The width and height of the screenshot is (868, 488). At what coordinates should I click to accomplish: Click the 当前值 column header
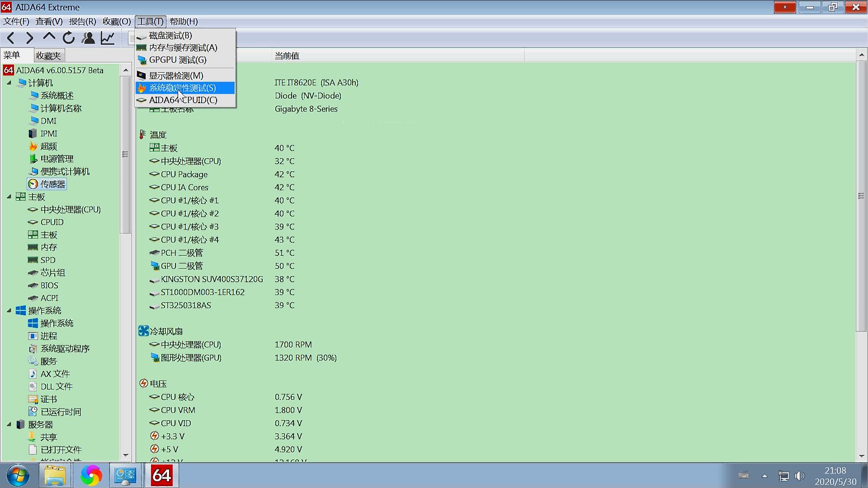[287, 56]
